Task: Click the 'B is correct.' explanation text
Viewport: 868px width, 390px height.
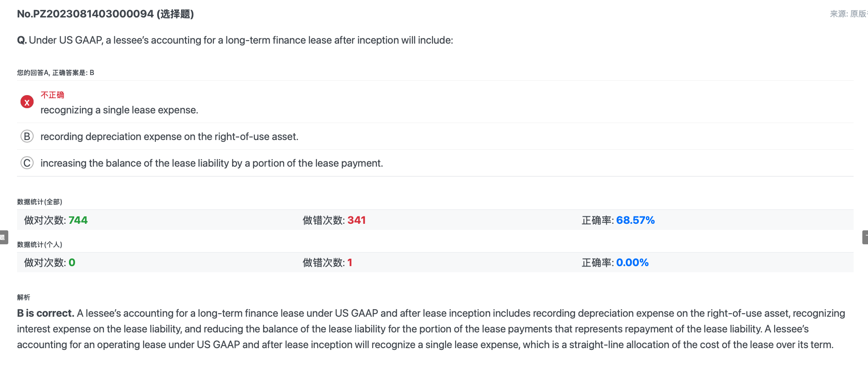Action: [x=46, y=313]
